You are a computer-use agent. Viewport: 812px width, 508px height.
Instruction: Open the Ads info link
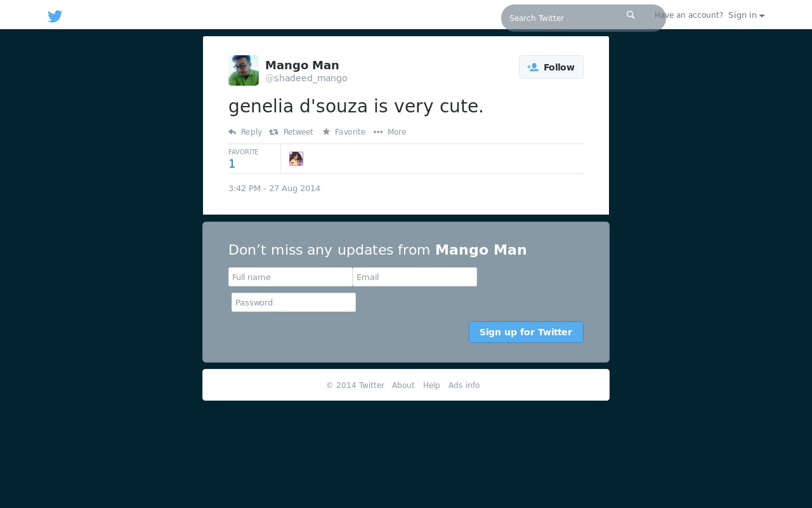click(464, 385)
